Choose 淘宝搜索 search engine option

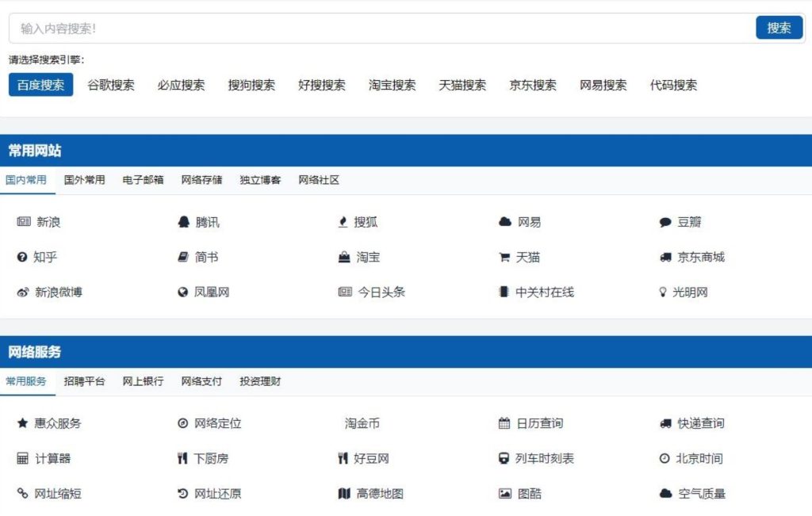pos(393,85)
